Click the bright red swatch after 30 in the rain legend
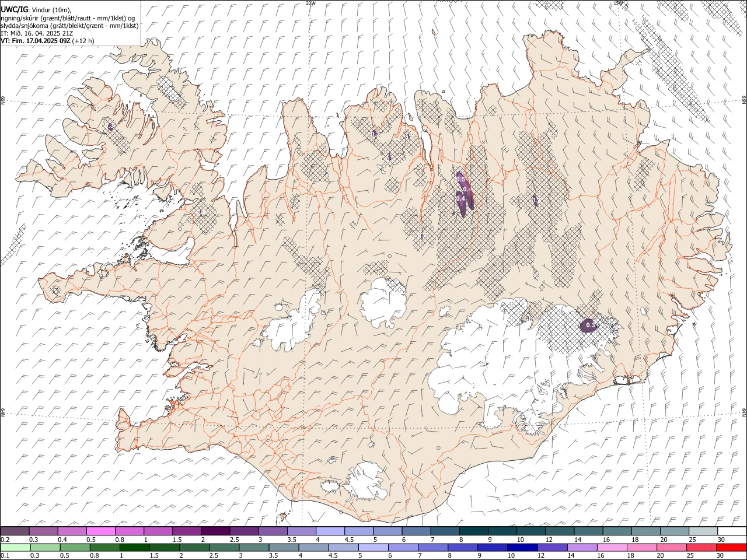The height and width of the screenshot is (560, 747). coord(731,547)
